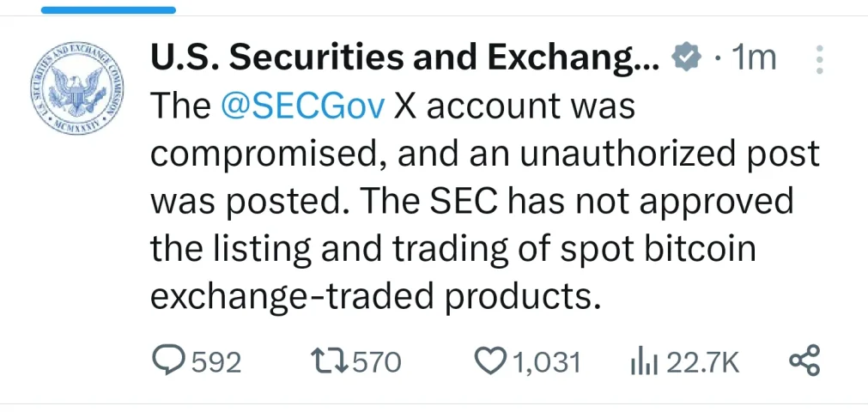Open the 22.7K views count
The height and width of the screenshot is (412, 868).
coord(702,363)
